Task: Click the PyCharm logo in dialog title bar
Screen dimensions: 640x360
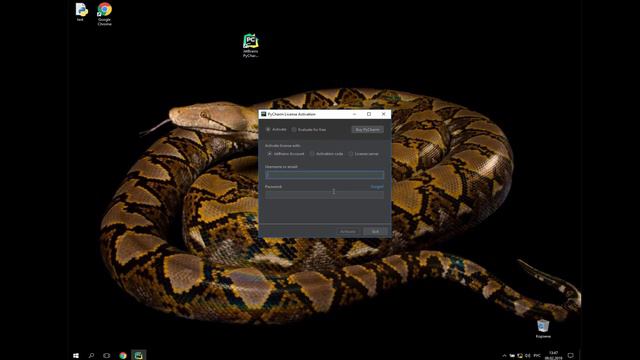Action: pyautogui.click(x=263, y=114)
